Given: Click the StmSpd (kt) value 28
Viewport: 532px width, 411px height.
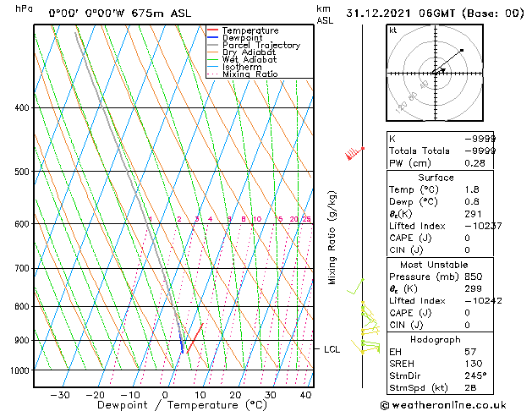Looking at the screenshot, I should [x=470, y=387].
